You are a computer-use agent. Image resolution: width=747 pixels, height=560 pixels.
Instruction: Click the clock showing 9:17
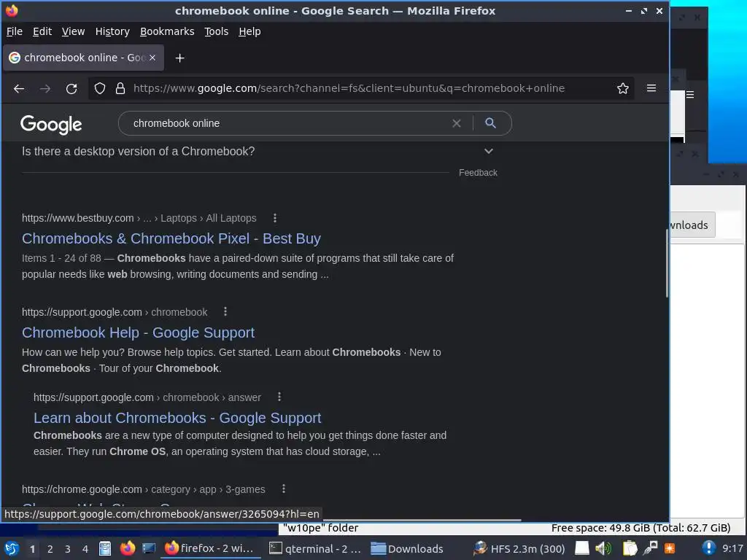pyautogui.click(x=732, y=548)
